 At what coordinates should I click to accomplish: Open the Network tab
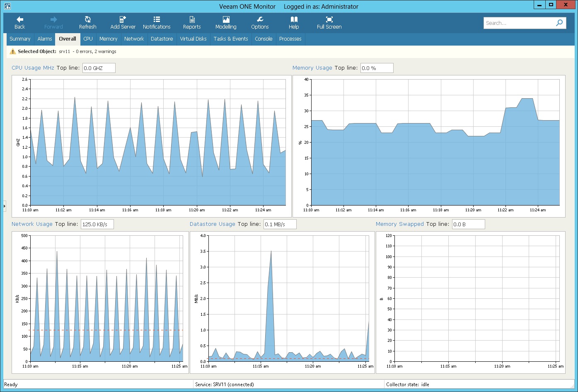pos(134,39)
